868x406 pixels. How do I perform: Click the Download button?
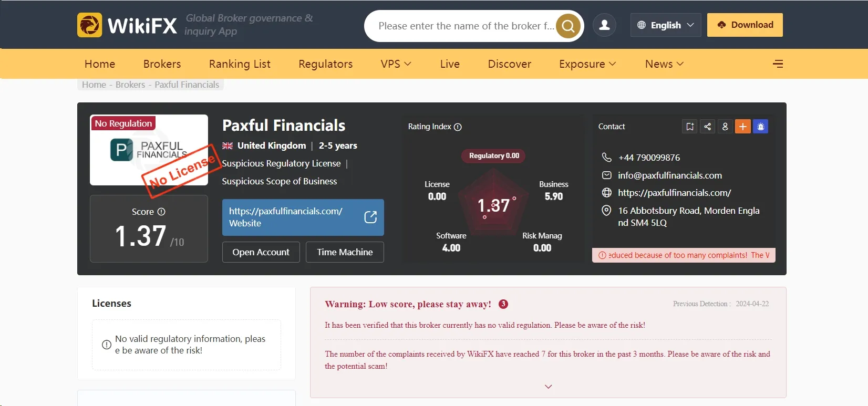coord(745,25)
